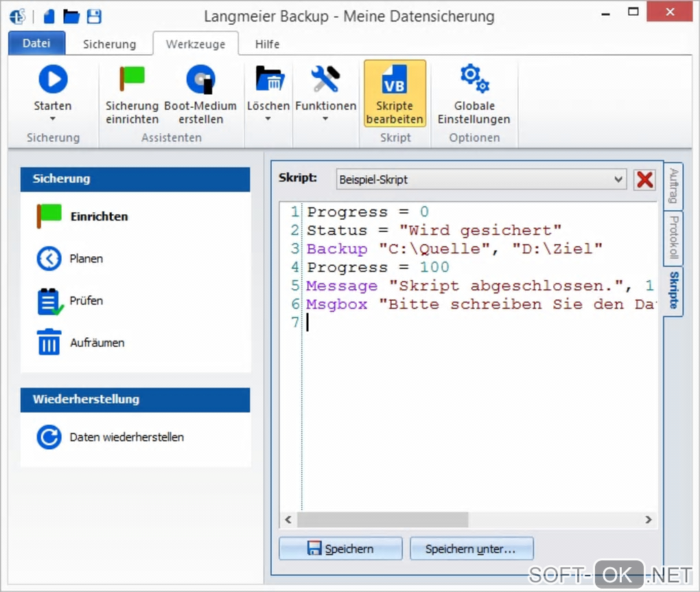Open Daten wiederherstellen restore icon
The height and width of the screenshot is (592, 700).
coord(49,437)
